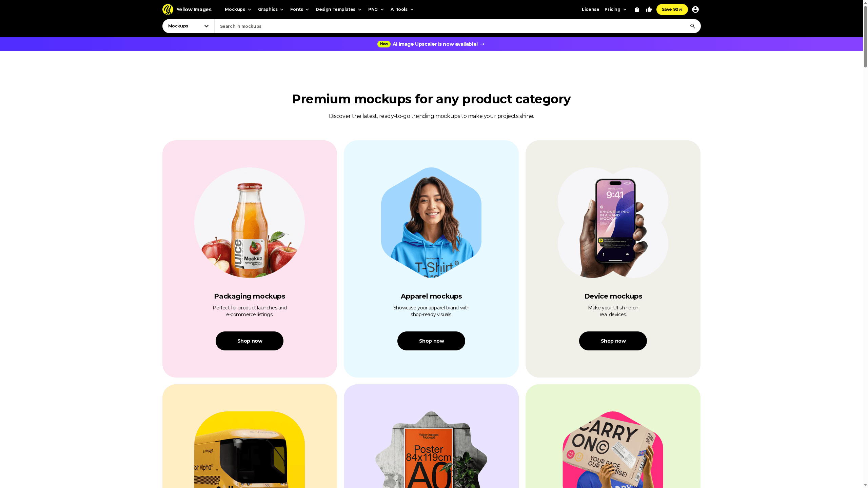Expand the Mockups search category dropdown
Image resolution: width=868 pixels, height=488 pixels.
coord(189,26)
